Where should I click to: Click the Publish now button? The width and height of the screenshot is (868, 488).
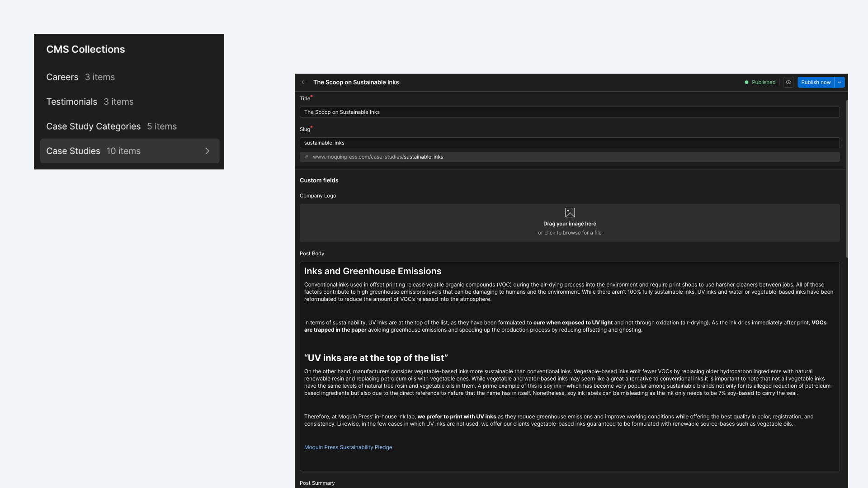tap(816, 82)
